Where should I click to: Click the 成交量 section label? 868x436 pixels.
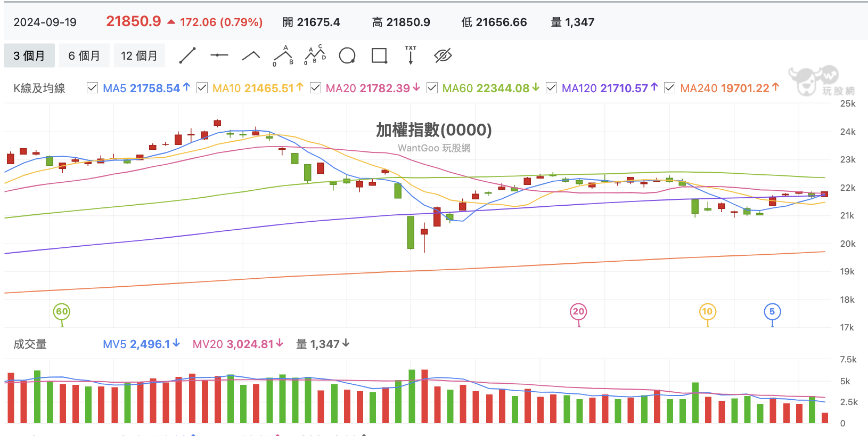click(x=30, y=344)
